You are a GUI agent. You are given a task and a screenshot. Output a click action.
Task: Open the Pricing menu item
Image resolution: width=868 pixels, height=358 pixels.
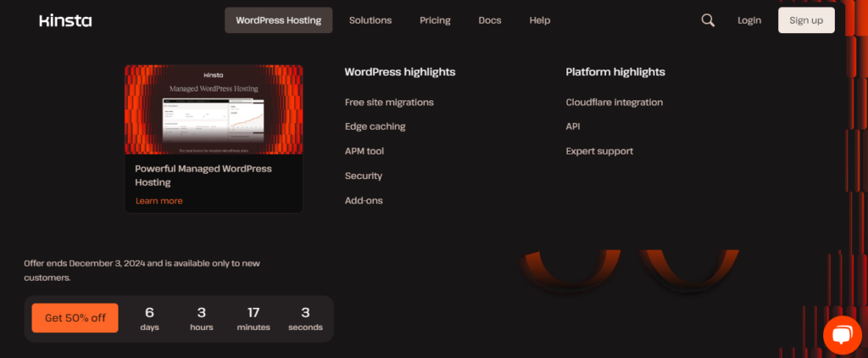435,20
